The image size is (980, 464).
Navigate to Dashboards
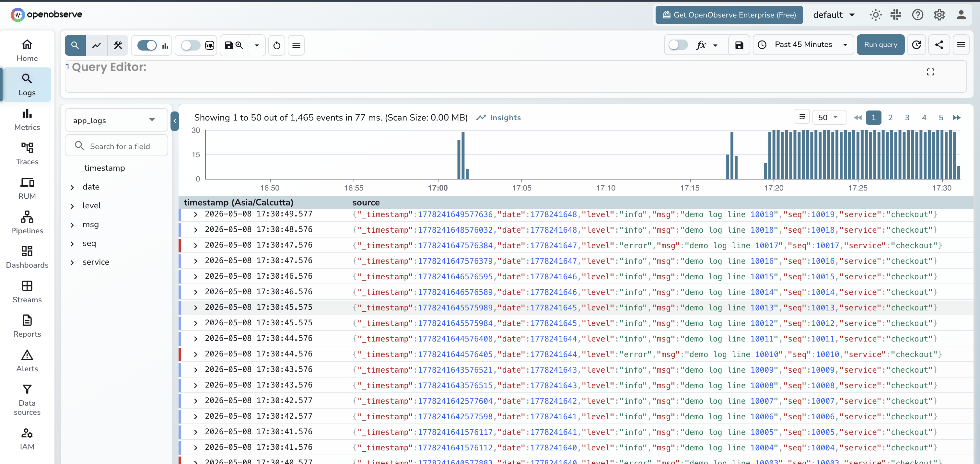tap(27, 257)
